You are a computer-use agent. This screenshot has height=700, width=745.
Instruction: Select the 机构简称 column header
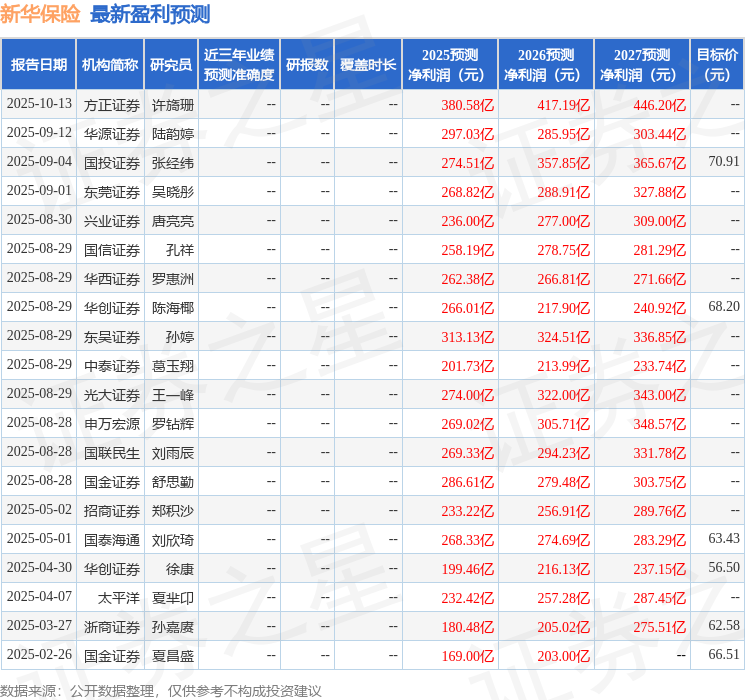click(110, 65)
